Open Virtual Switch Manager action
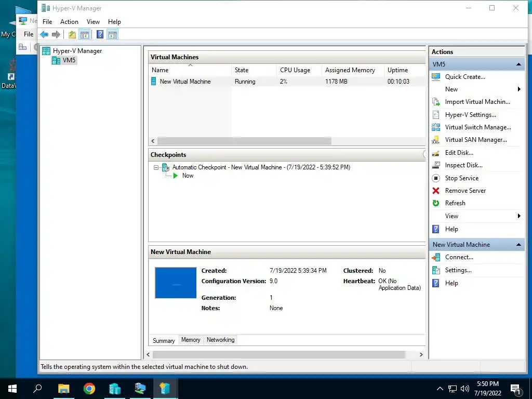This screenshot has height=399, width=532. (478, 127)
